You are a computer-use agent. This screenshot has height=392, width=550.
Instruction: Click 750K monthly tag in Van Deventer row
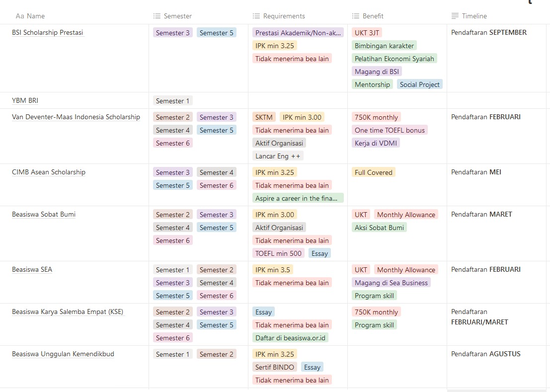click(x=377, y=117)
